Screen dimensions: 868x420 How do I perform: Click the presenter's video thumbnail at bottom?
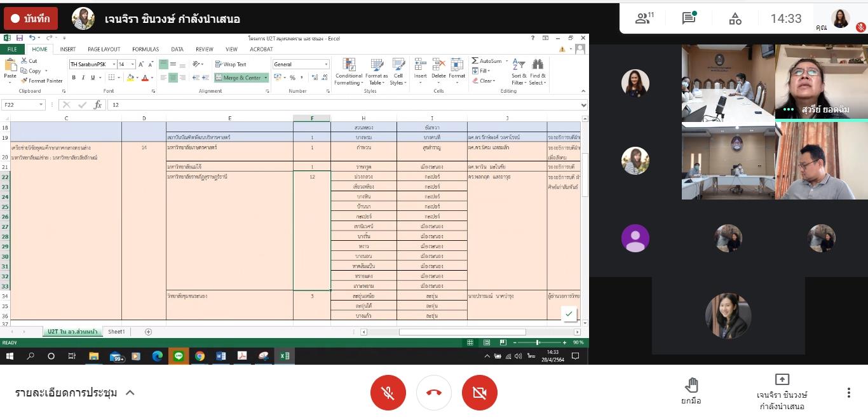point(728,316)
